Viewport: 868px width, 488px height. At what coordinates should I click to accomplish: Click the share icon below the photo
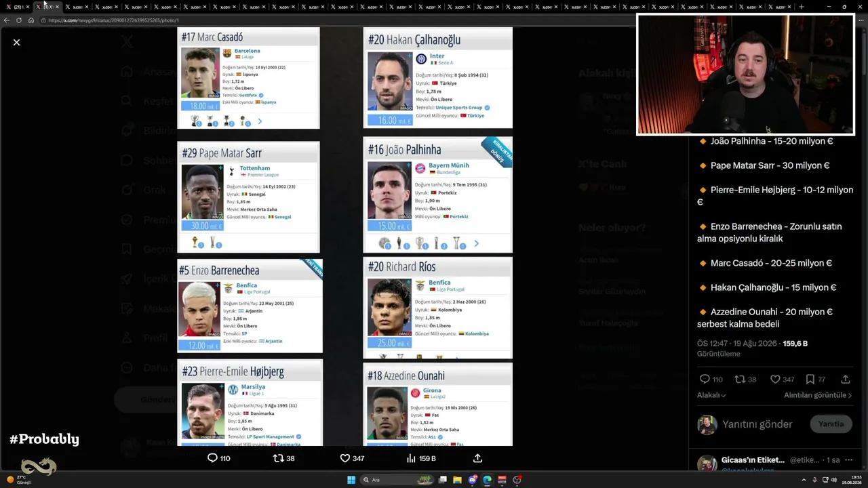477,458
